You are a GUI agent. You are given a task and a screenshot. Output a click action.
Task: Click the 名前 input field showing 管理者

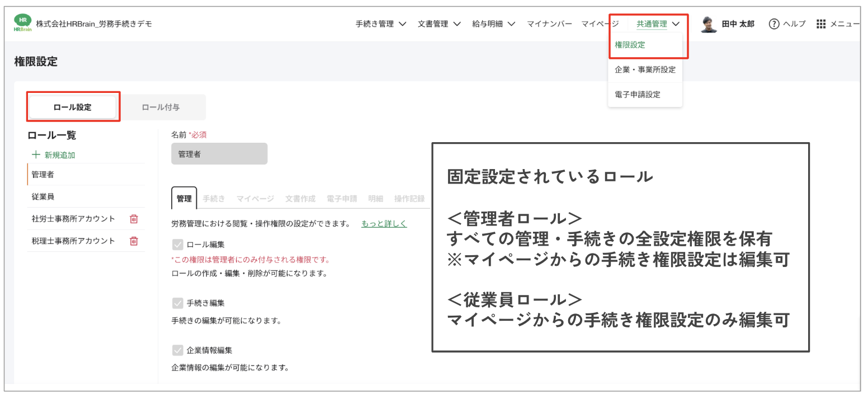pyautogui.click(x=219, y=153)
